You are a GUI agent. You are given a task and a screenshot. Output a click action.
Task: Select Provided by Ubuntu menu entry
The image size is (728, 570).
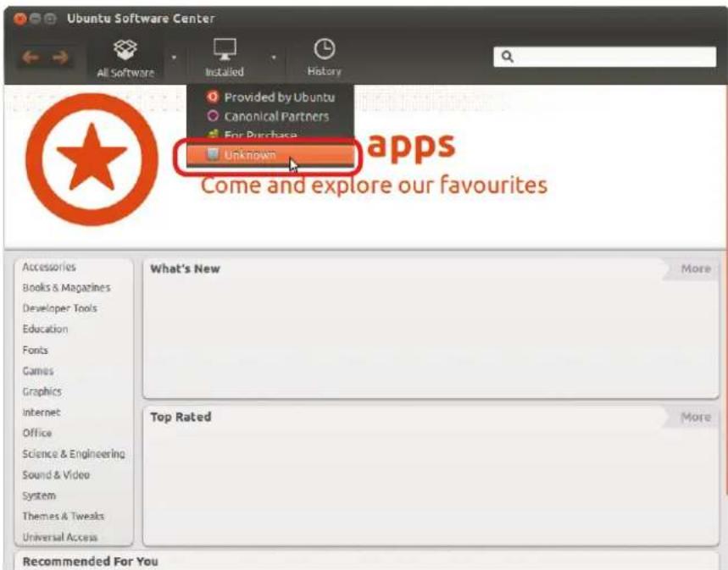(x=270, y=97)
